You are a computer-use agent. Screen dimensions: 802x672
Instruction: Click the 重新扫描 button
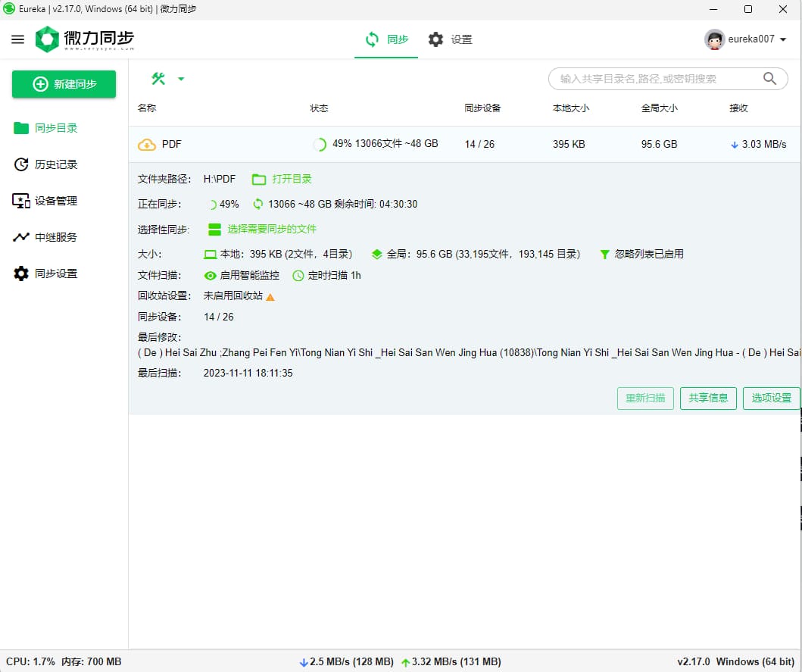[x=645, y=399]
